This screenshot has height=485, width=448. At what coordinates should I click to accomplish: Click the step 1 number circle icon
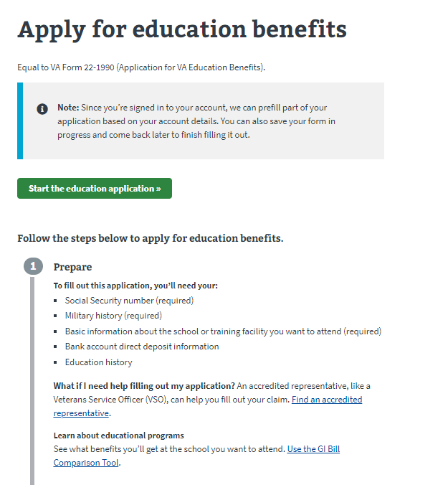(34, 266)
